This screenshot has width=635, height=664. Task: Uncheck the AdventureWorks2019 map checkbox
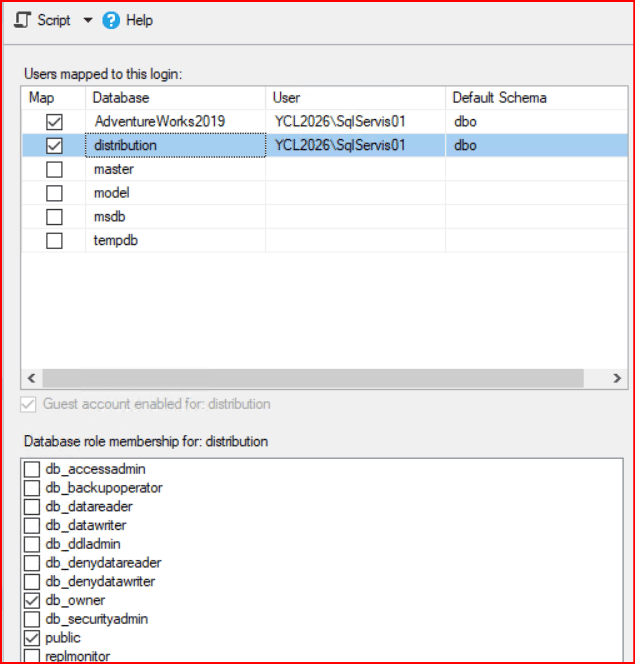(54, 121)
